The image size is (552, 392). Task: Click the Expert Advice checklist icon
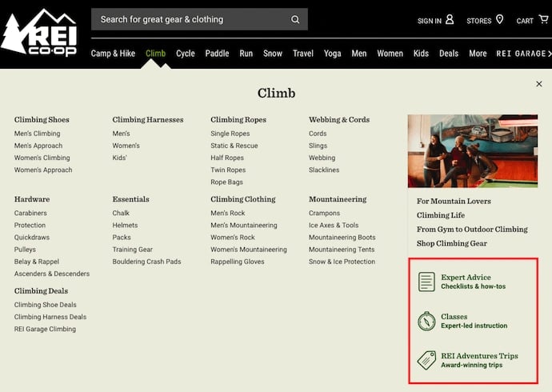[426, 282]
